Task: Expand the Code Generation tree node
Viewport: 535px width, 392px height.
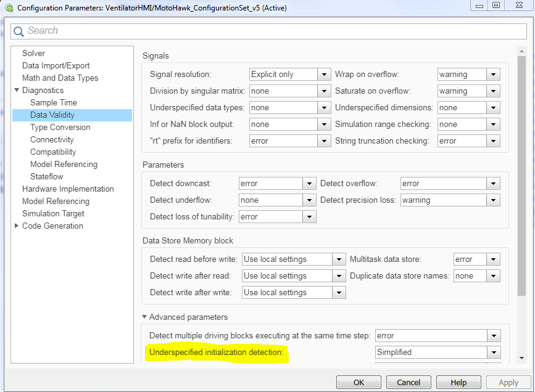Action: click(17, 226)
